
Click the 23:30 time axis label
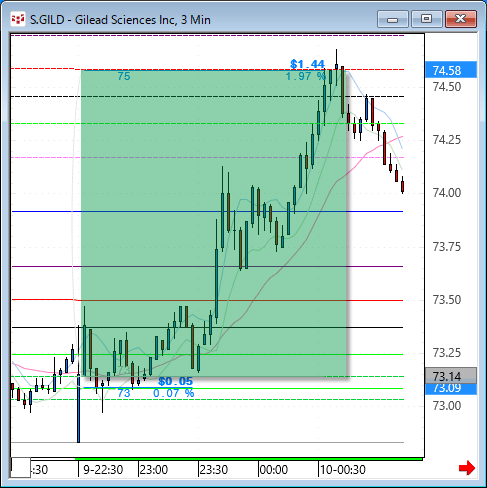213,470
